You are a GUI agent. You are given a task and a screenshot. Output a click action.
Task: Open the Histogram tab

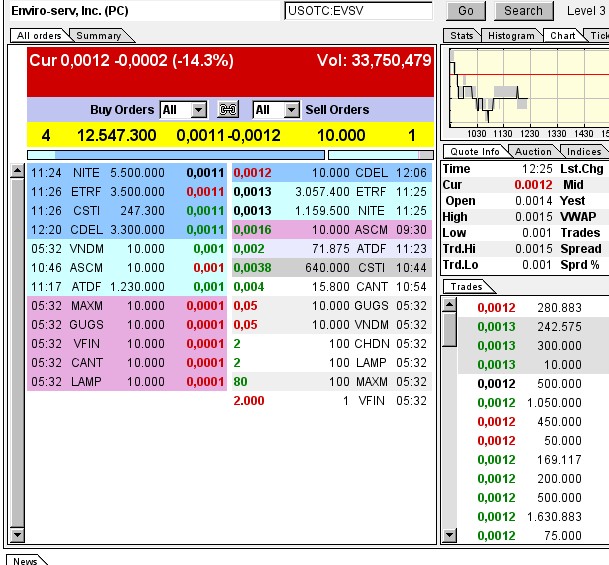click(511, 35)
